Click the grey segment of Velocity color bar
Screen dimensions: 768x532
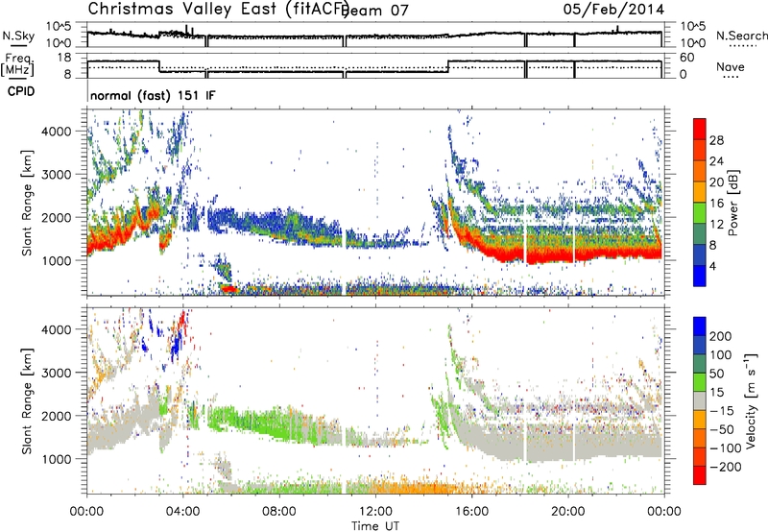click(x=700, y=400)
